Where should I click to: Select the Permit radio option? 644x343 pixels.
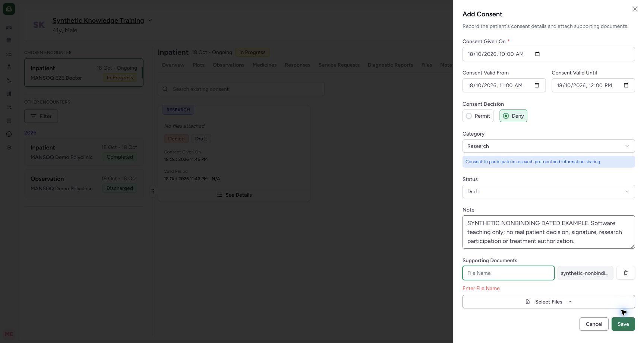coord(478,116)
